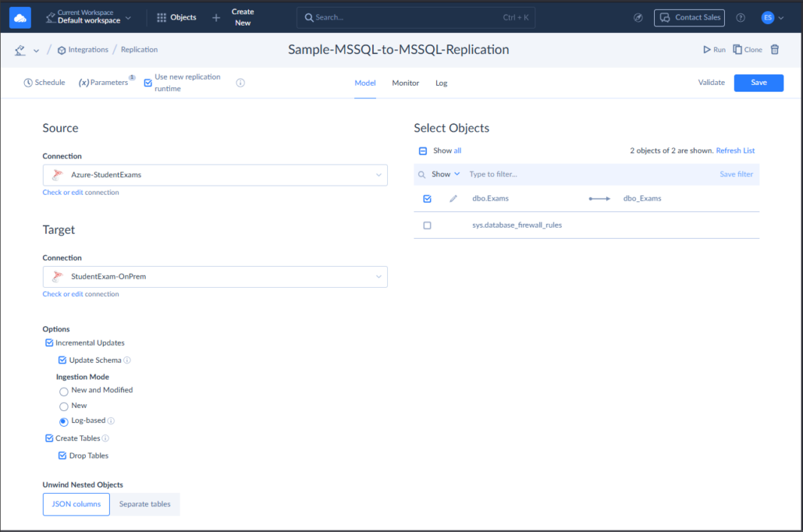Viewport: 803px width, 532px height.
Task: Disable the Drop Tables option
Action: tap(62, 455)
